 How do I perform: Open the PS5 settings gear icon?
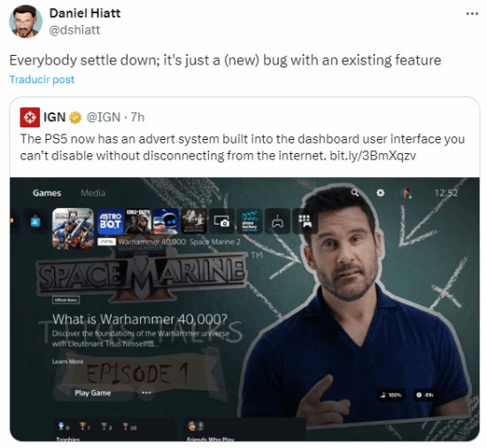[380, 193]
